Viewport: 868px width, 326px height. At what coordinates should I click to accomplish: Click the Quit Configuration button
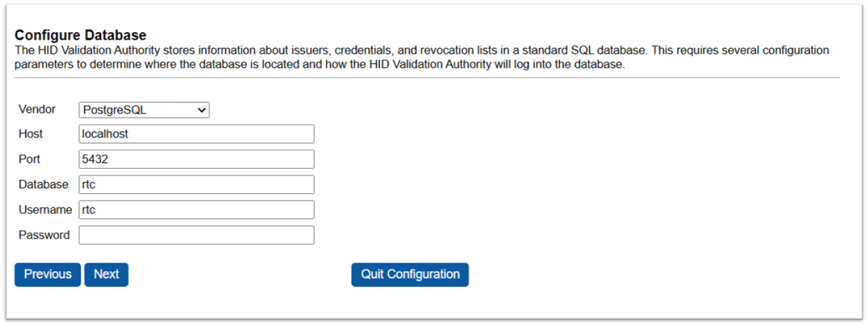(410, 274)
